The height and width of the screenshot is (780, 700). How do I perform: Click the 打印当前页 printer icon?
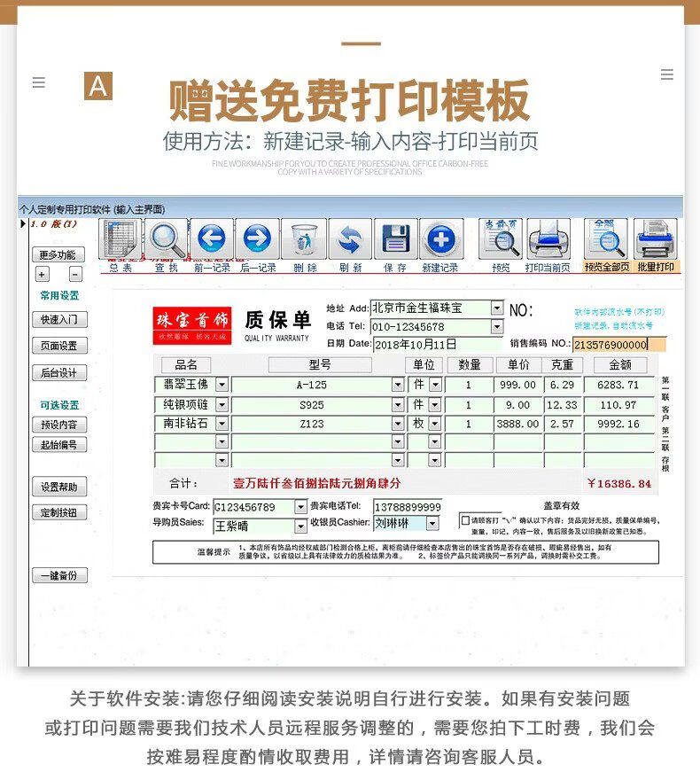coord(548,239)
